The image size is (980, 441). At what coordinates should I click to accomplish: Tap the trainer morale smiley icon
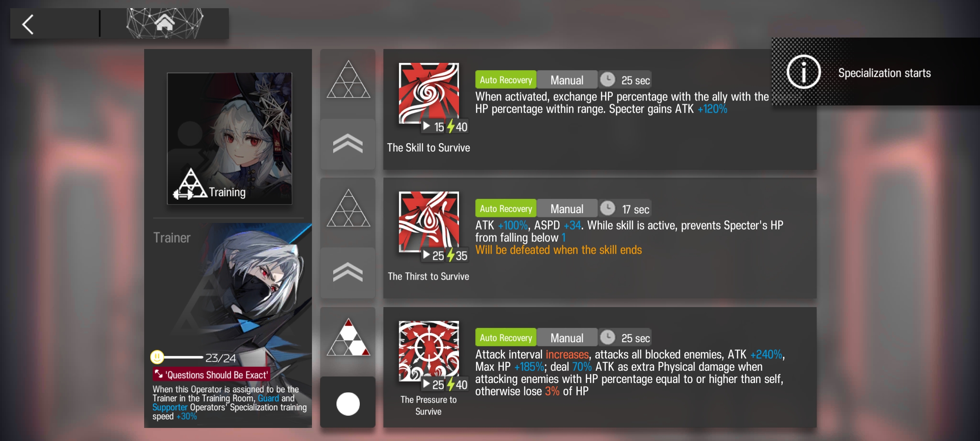click(x=157, y=357)
